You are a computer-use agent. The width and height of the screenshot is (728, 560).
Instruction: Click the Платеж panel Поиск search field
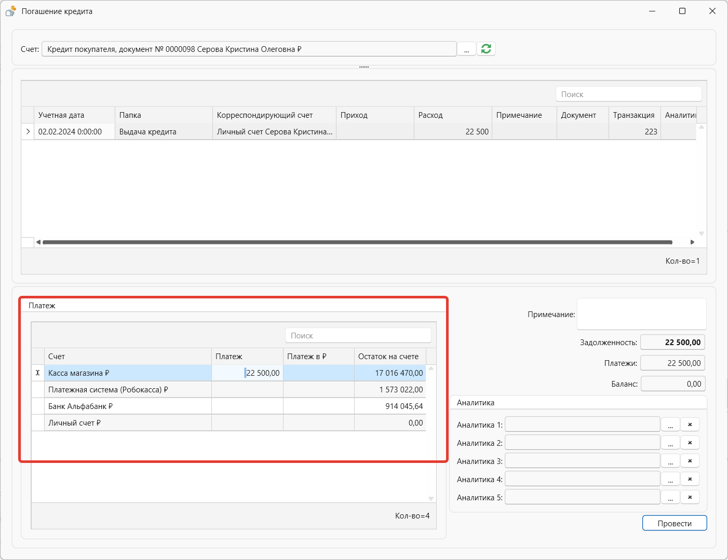click(x=358, y=335)
